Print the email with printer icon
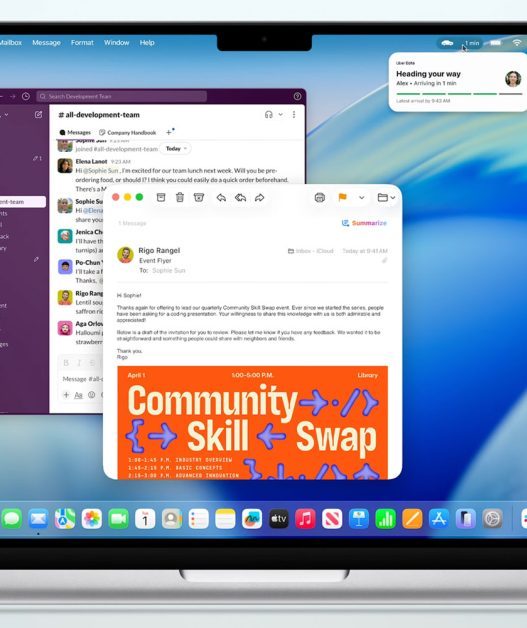The width and height of the screenshot is (527, 628). coord(320,197)
